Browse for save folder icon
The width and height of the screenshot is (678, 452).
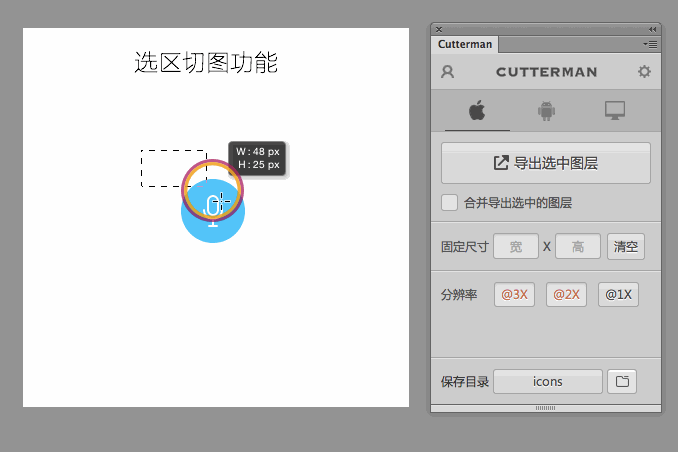(622, 381)
